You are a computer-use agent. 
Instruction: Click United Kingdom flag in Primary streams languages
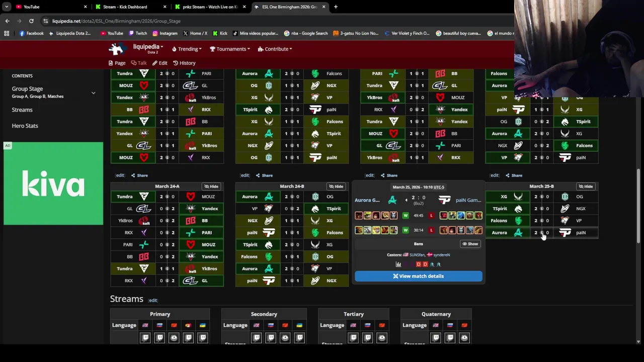coord(145,325)
